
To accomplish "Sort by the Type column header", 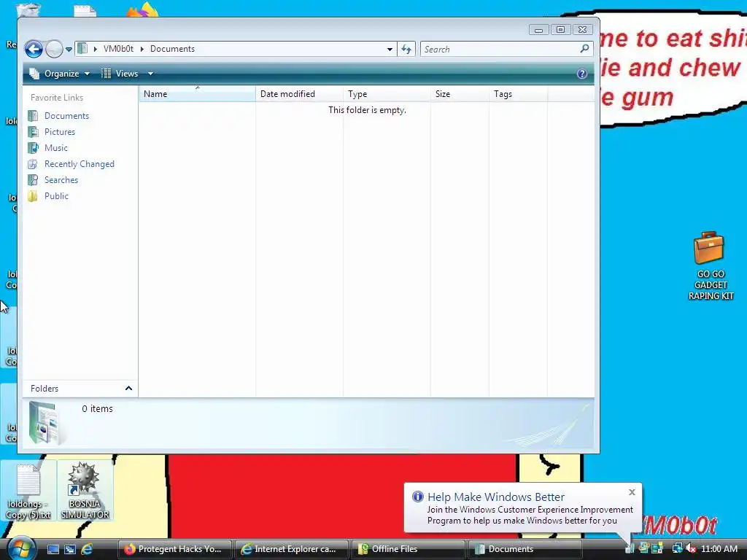I will pyautogui.click(x=387, y=94).
